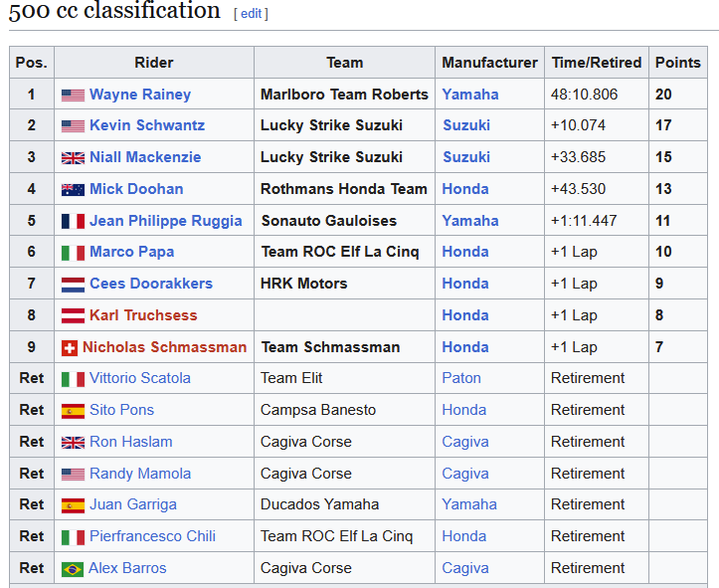Open Cagiva link in Randy Mamola row
Image resolution: width=719 pixels, height=588 pixels.
tap(465, 474)
